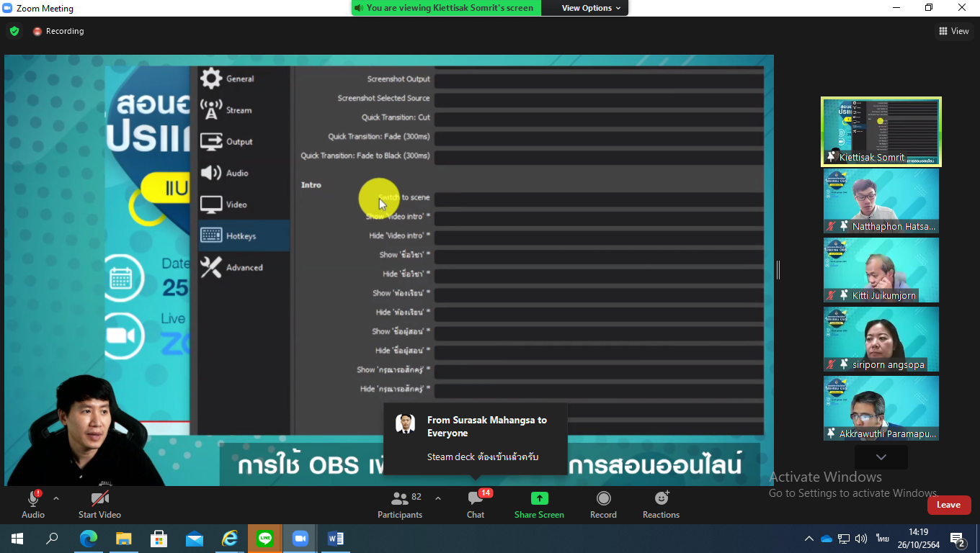
Task: Show hidden system tray icons
Action: click(x=809, y=539)
